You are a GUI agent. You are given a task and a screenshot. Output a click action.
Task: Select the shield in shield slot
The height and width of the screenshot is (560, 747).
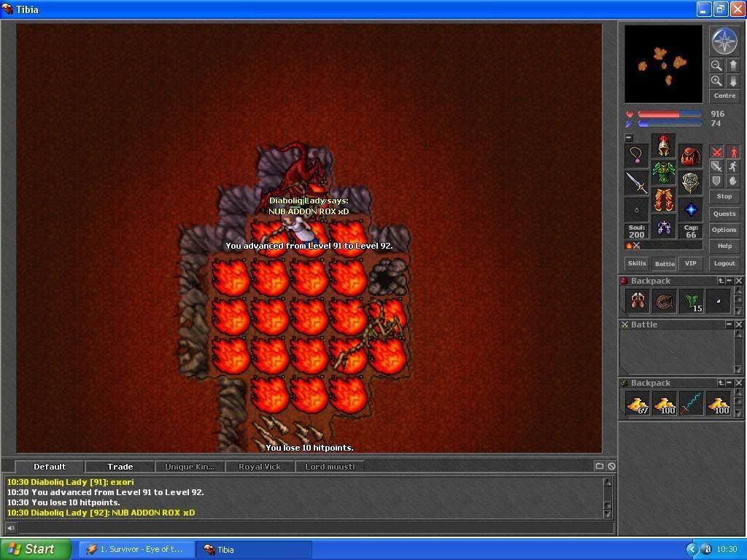690,183
